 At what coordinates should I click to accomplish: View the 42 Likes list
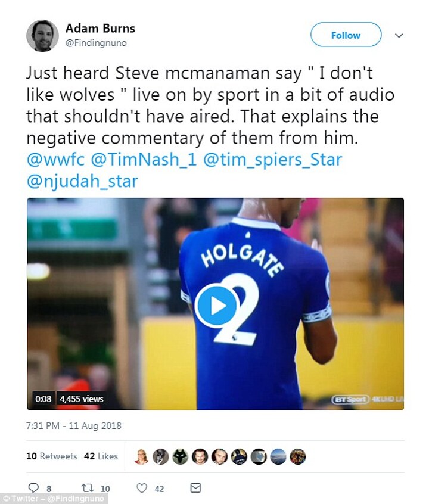click(101, 456)
